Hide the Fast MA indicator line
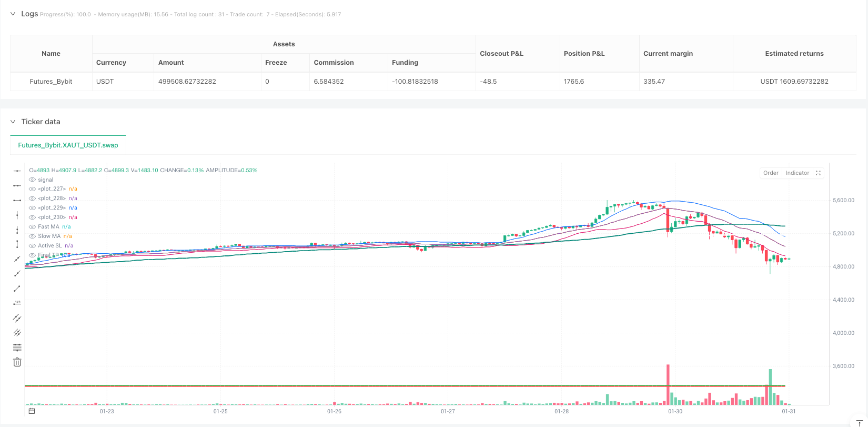 pyautogui.click(x=33, y=227)
